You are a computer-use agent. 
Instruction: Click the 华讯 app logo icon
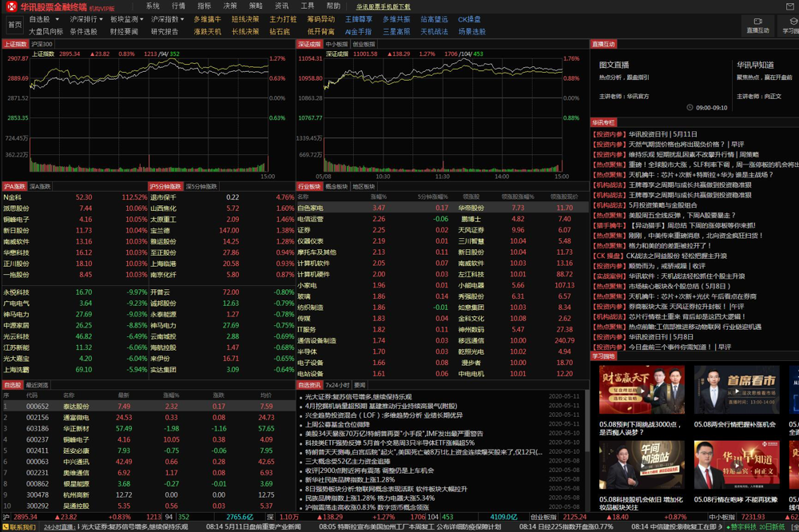10,6
